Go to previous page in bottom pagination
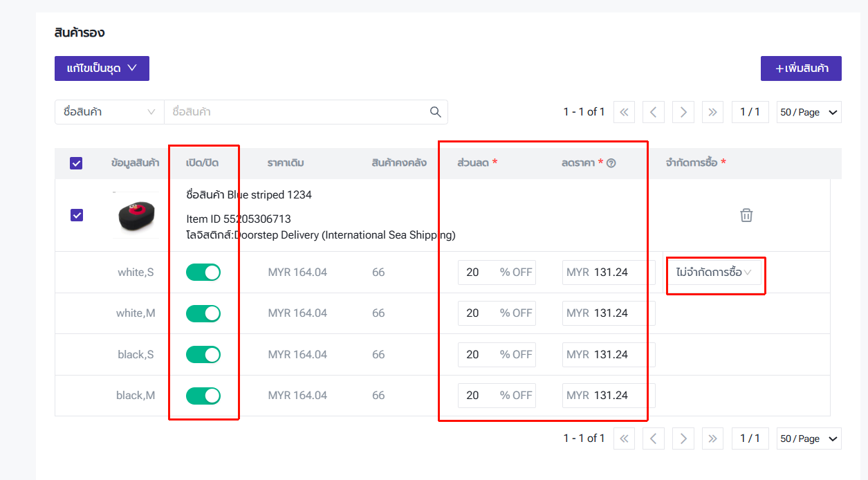The height and width of the screenshot is (480, 868). 653,439
